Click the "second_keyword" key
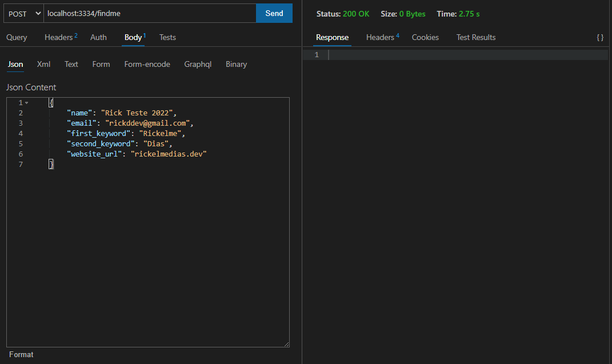612x364 pixels. tap(101, 144)
